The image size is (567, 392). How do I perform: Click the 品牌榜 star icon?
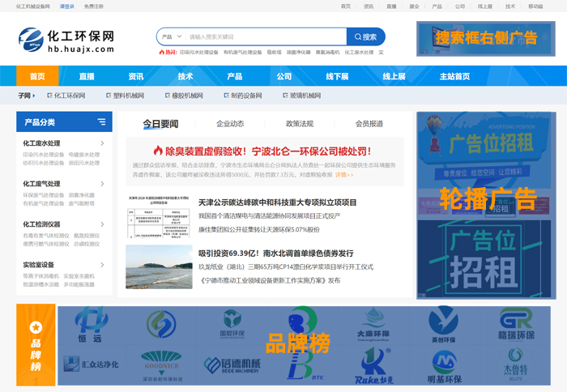click(x=36, y=327)
